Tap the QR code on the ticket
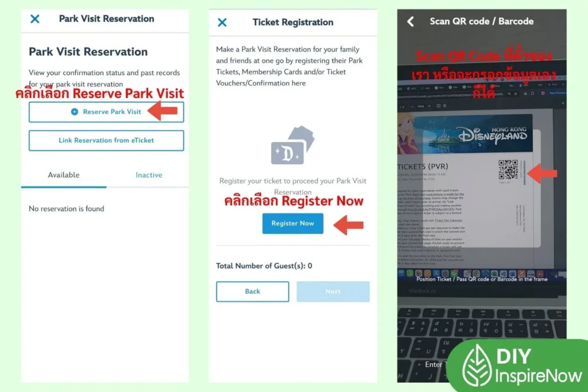This screenshot has width=588, height=392. (508, 169)
